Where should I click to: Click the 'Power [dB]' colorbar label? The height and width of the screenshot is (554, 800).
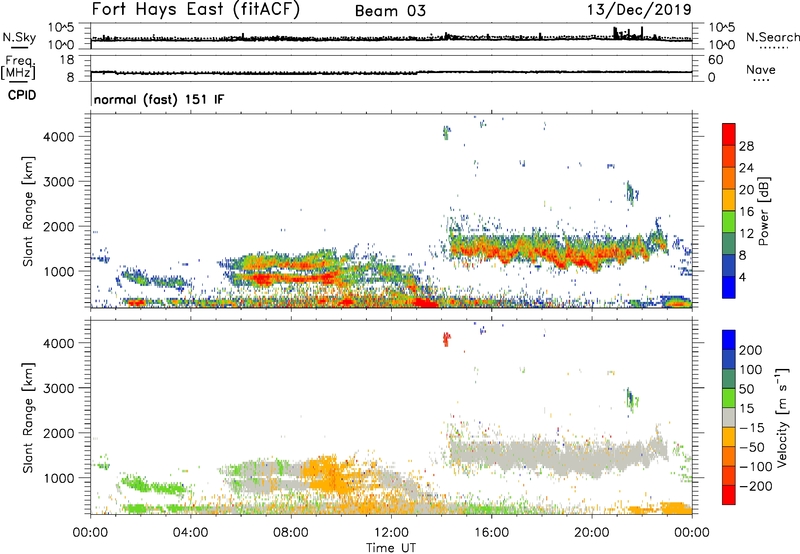tap(763, 211)
